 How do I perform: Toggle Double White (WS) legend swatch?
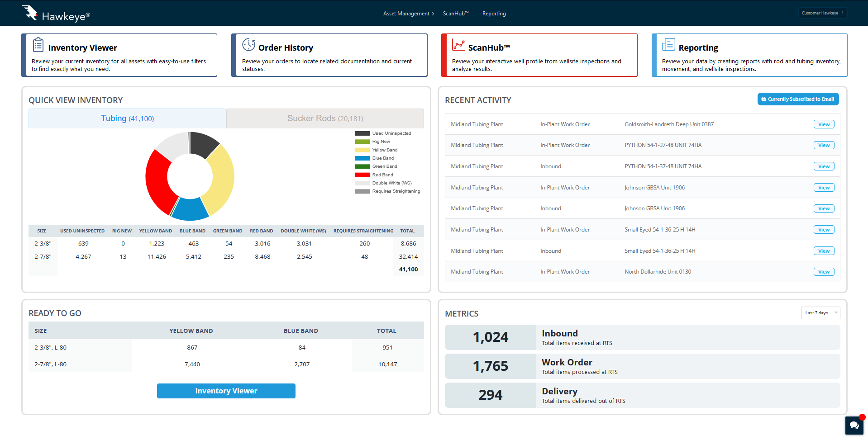point(362,183)
